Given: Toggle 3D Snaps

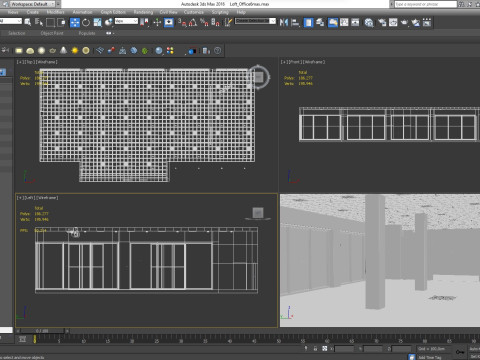Looking at the screenshot, I should click(x=182, y=22).
